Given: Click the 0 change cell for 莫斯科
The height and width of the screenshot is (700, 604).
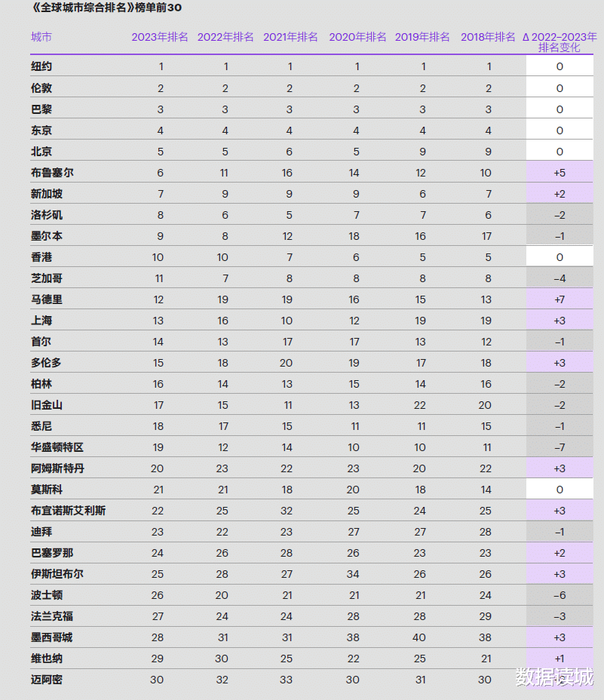Looking at the screenshot, I should (x=560, y=490).
